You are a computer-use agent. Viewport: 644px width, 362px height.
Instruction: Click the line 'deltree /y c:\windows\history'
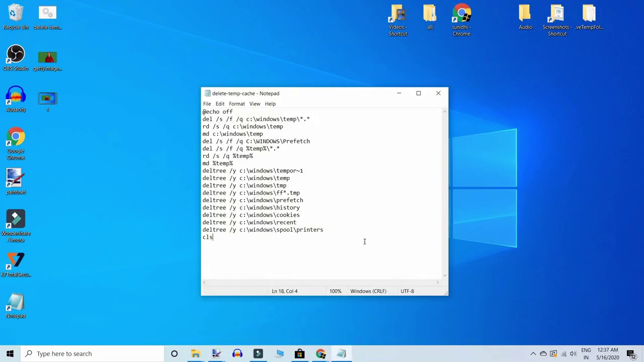coord(251,208)
